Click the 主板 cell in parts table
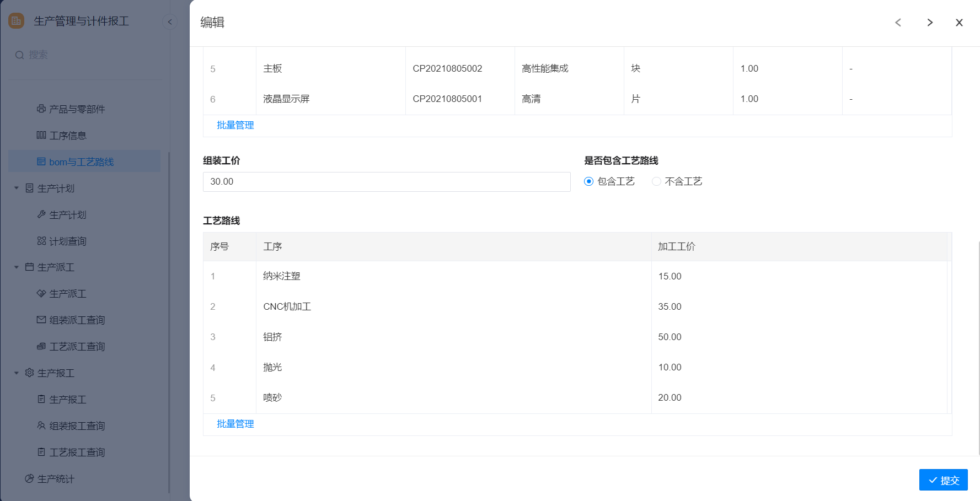 (x=331, y=68)
